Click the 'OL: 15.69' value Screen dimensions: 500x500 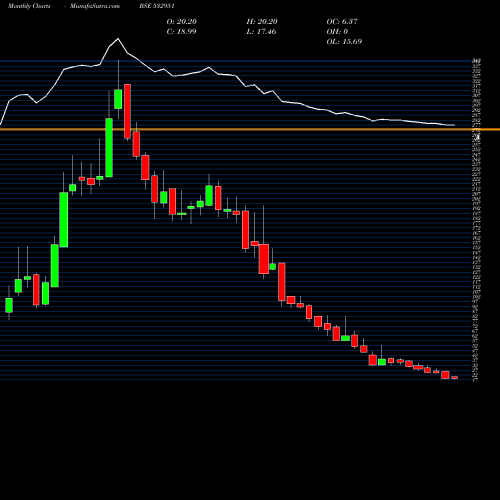point(344,42)
